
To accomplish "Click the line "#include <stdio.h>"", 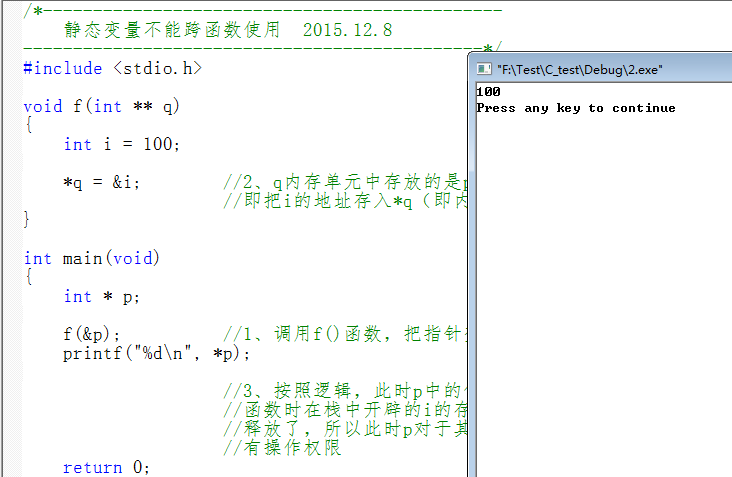I will pos(113,68).
